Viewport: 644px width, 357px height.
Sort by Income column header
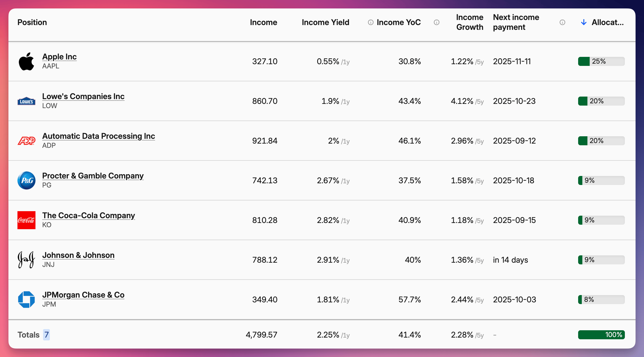[263, 22]
